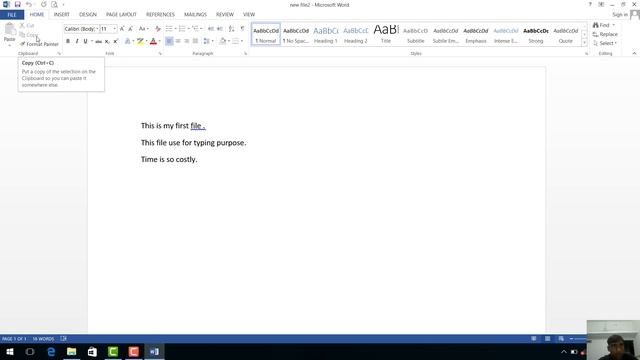Click the Multilevel list icon

(196, 29)
